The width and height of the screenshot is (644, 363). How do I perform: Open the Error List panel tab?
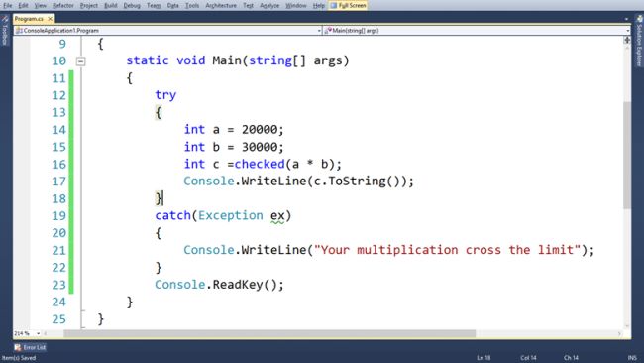pyautogui.click(x=30, y=347)
